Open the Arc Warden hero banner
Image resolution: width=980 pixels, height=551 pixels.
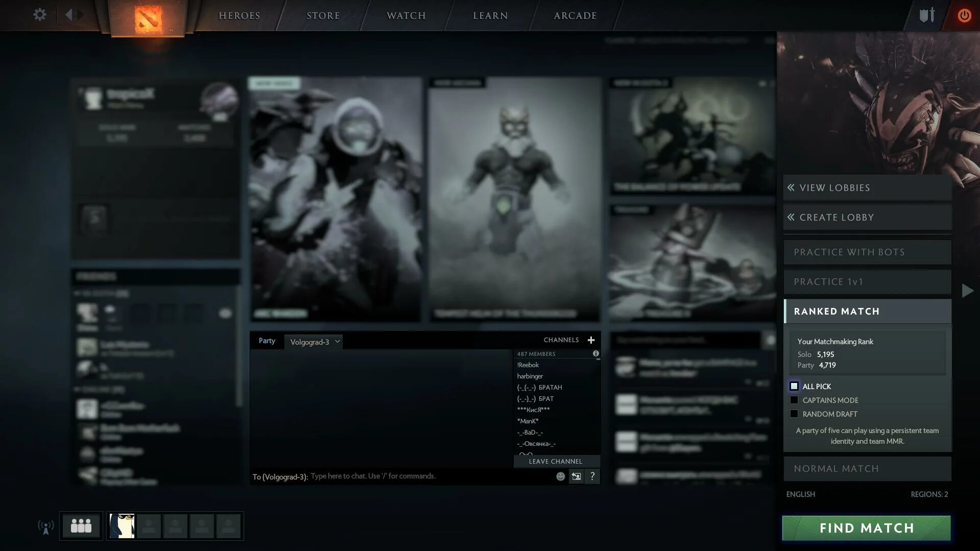click(x=336, y=199)
